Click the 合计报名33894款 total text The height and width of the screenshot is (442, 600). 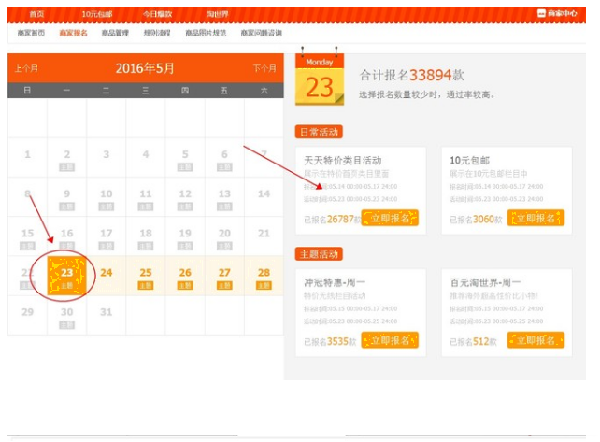coord(412,75)
